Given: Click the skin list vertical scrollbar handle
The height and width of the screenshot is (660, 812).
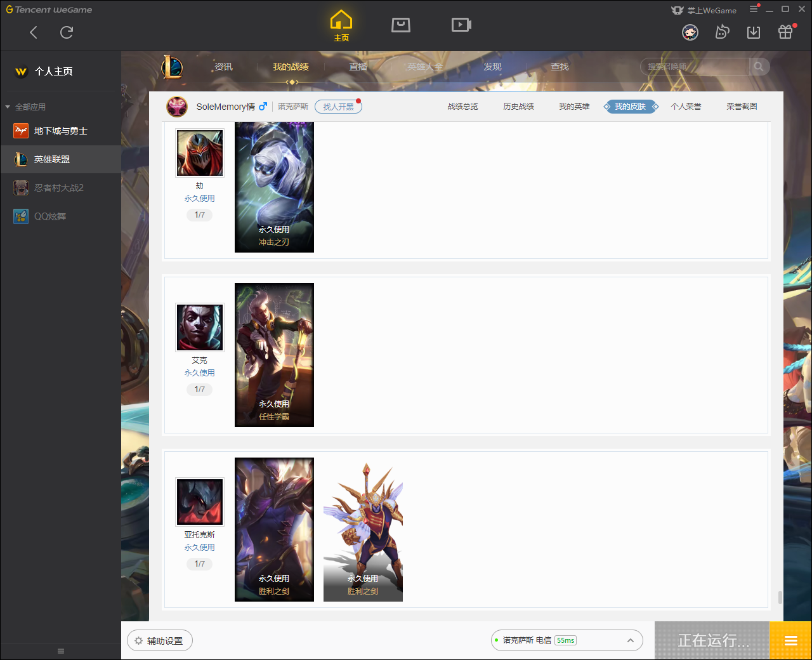Looking at the screenshot, I should pos(780,598).
